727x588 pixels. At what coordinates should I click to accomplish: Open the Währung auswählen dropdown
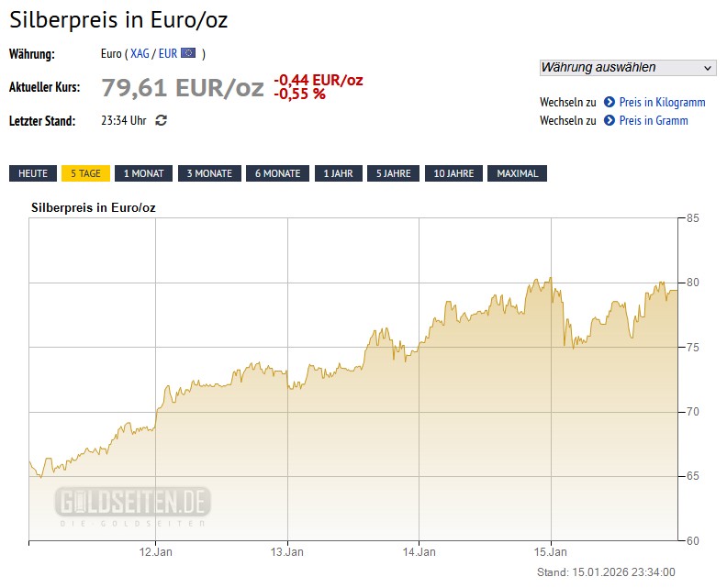click(x=627, y=67)
